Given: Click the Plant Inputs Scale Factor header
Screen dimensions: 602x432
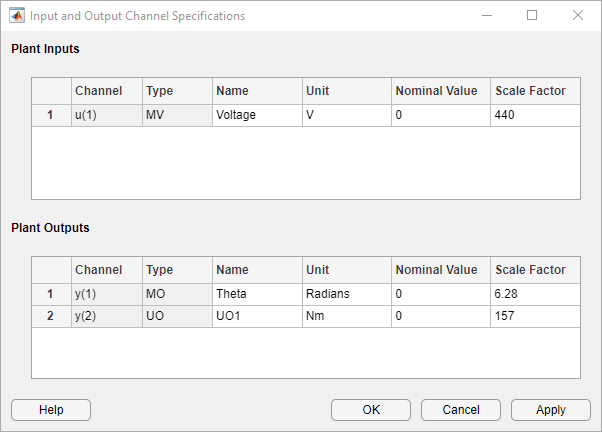Looking at the screenshot, I should [535, 91].
